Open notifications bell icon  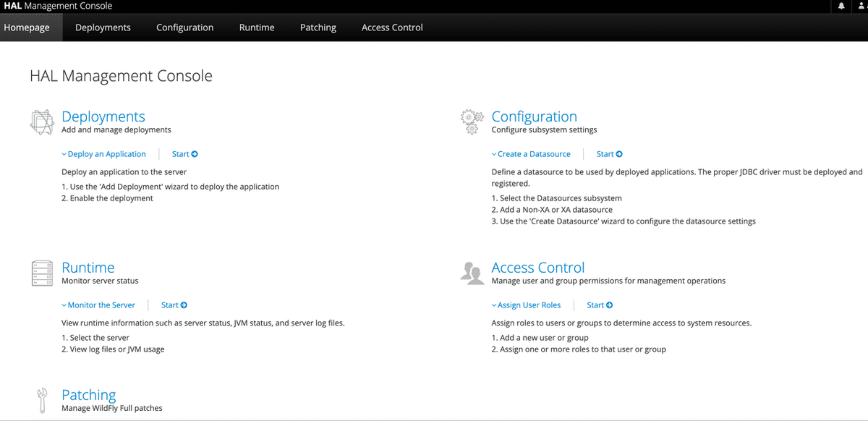tap(841, 6)
